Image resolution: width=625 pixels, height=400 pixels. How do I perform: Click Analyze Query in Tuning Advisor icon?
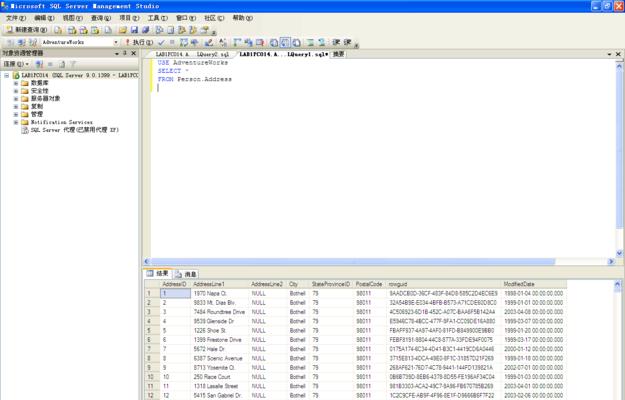click(x=195, y=42)
